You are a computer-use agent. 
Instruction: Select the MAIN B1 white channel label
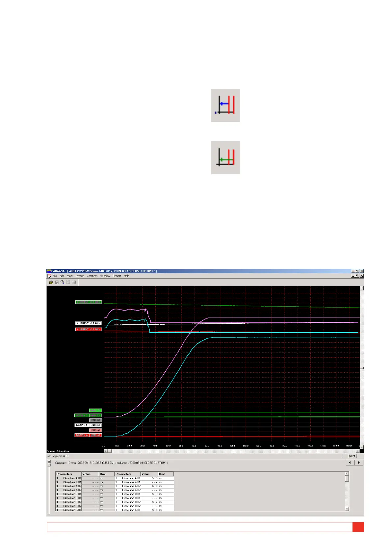point(96,425)
